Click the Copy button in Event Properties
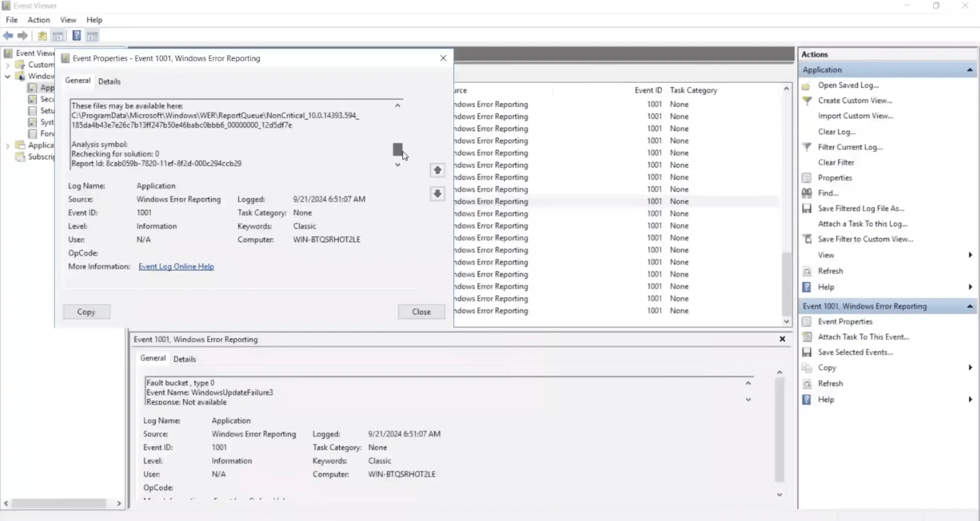 86,312
